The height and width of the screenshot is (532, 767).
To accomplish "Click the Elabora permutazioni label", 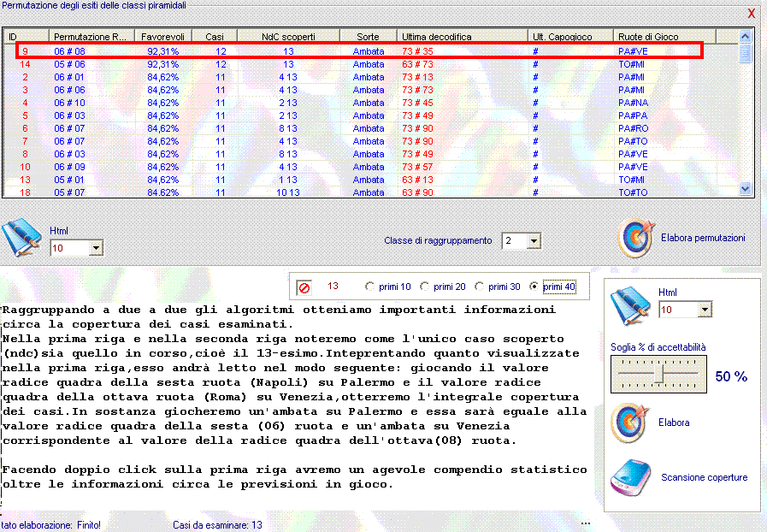I will pos(703,238).
